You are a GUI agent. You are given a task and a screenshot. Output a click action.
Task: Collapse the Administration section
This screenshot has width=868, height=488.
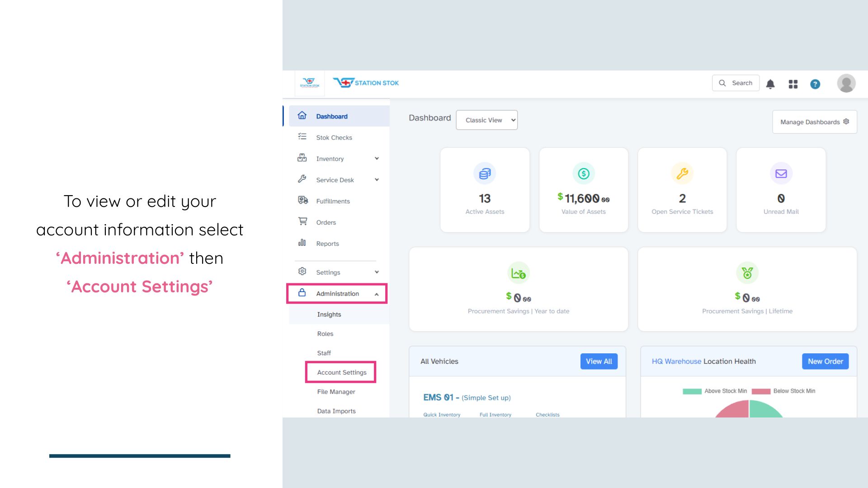pyautogui.click(x=377, y=294)
